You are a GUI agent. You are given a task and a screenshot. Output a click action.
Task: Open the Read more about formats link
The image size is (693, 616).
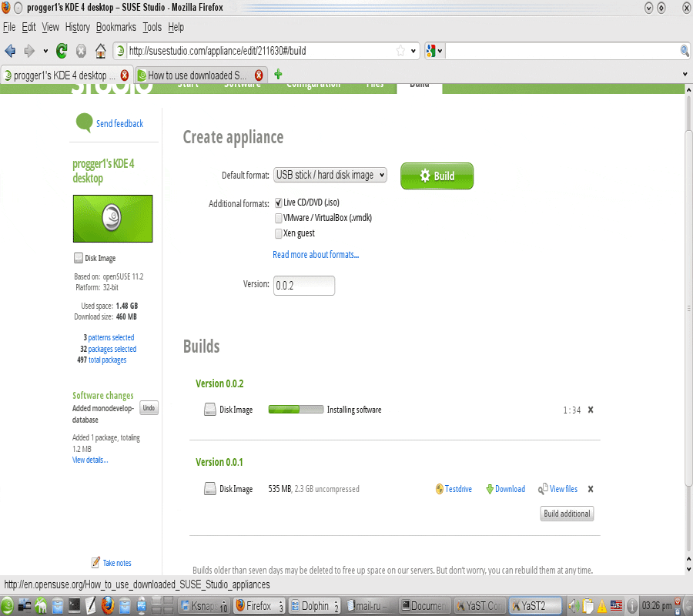(316, 255)
